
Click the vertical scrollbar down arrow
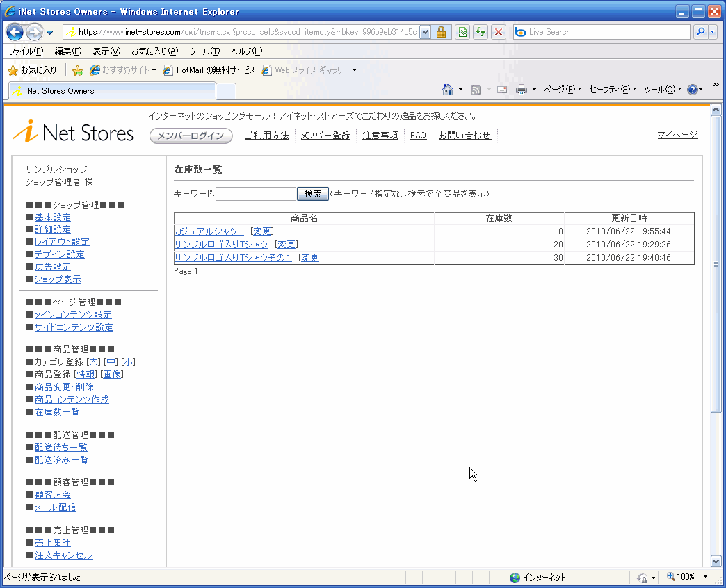pos(716,561)
